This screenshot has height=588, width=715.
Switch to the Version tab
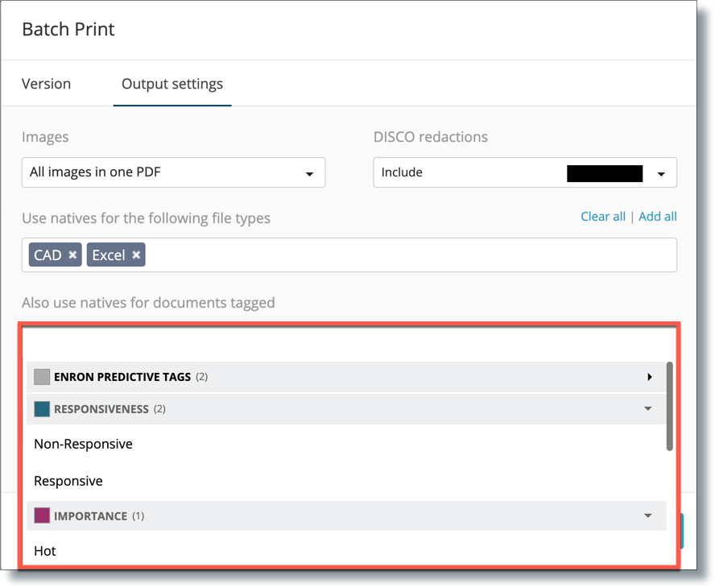click(46, 84)
